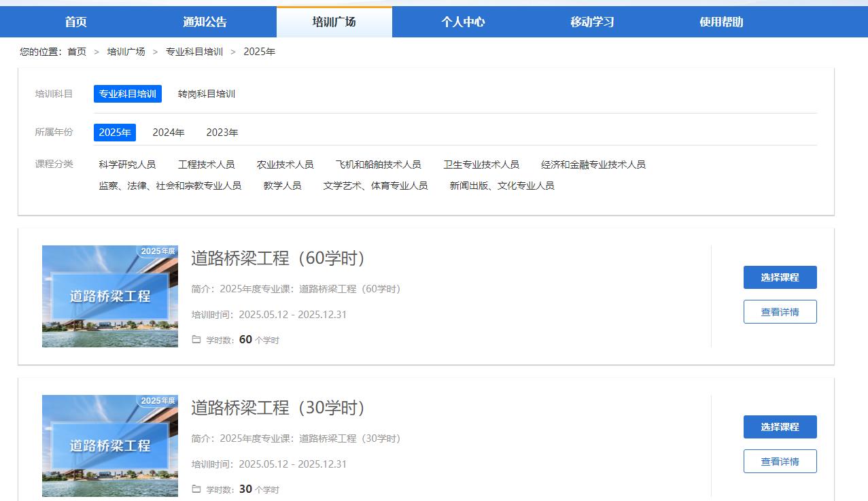
Task: Click folder icon beside 60 学时数
Action: pyautogui.click(x=196, y=339)
